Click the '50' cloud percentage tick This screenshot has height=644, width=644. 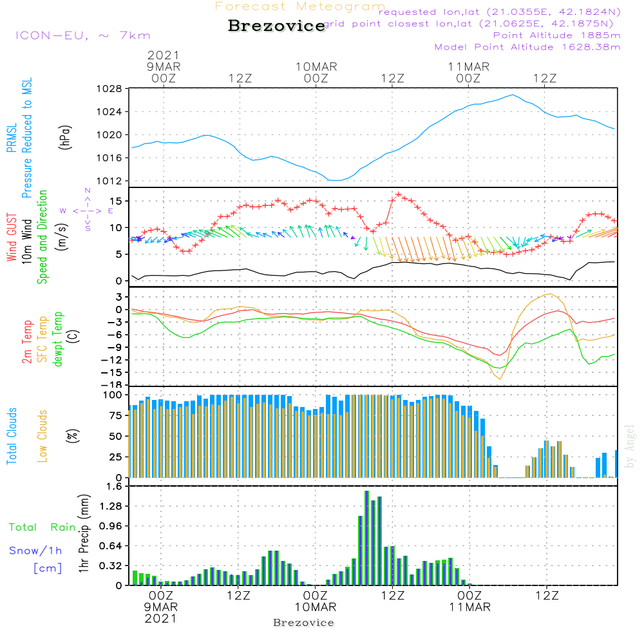pyautogui.click(x=115, y=436)
